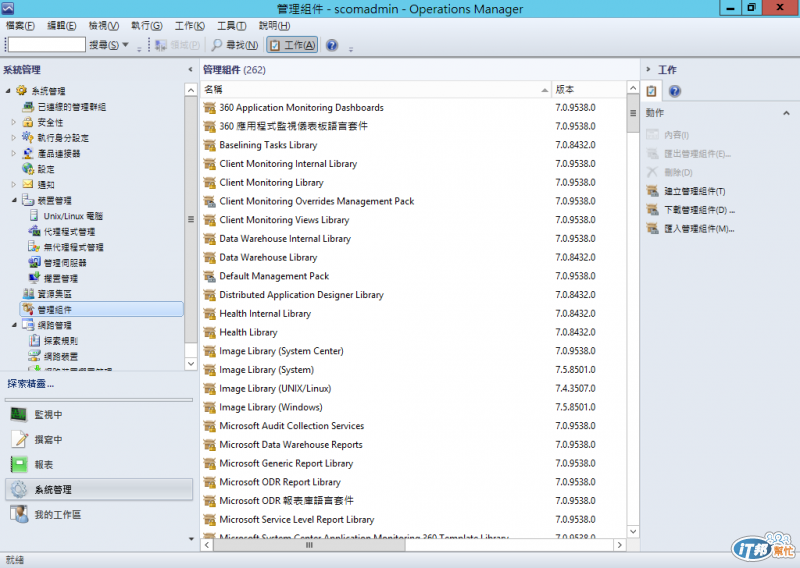Select Image Library (UNIX/Linux) row

pos(414,389)
